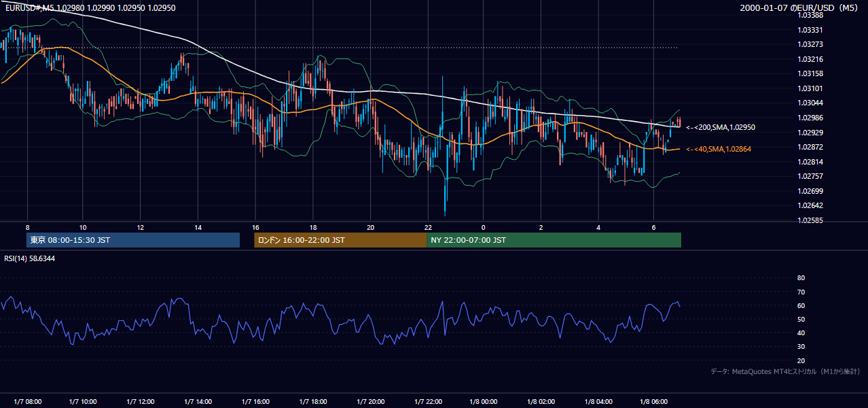Viewport: 868px width, 408px height.
Task: Click price level 1.02642 on axis
Action: (x=812, y=205)
